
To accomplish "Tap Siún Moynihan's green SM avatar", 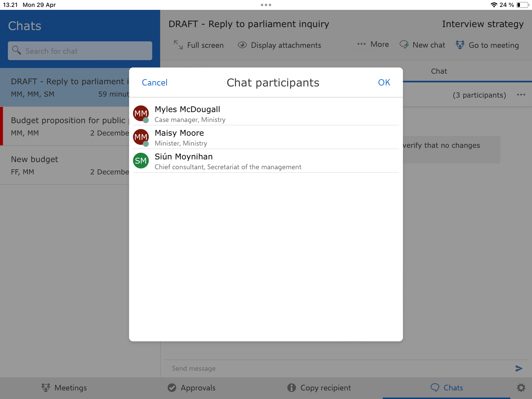I will coord(141,161).
